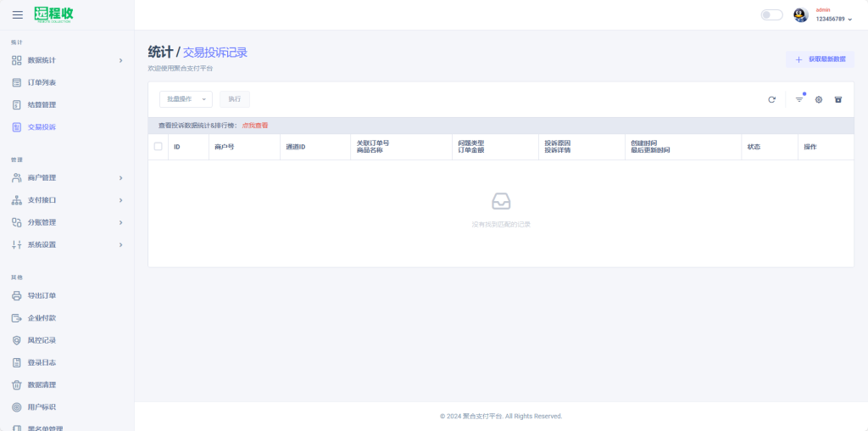Open 企业付款 from the sidebar
This screenshot has height=431, width=868.
click(42, 318)
